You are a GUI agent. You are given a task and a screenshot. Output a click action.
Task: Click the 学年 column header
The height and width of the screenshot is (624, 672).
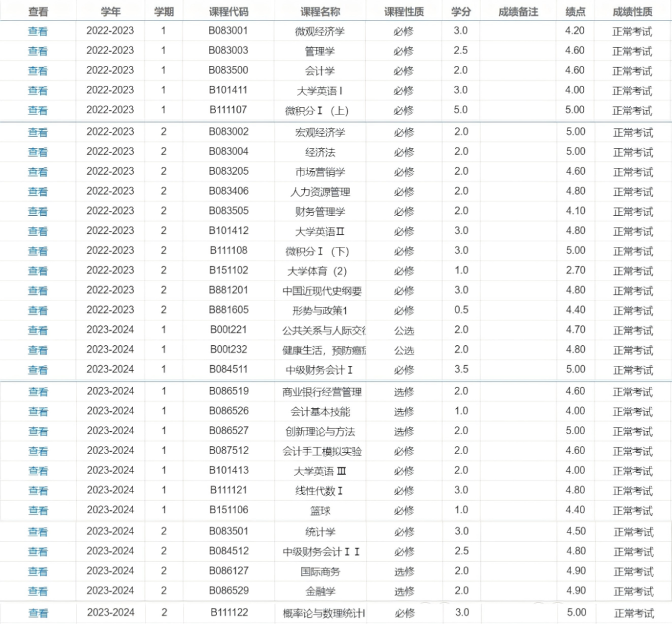pyautogui.click(x=110, y=12)
